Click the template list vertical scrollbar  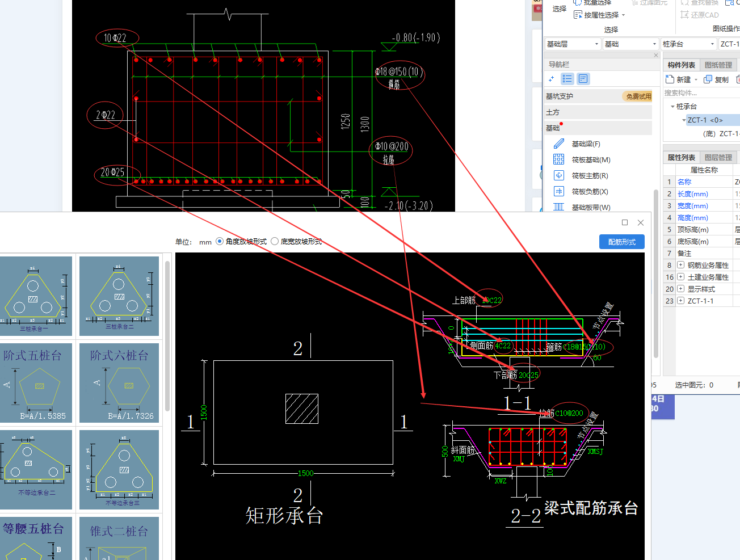pos(167,336)
